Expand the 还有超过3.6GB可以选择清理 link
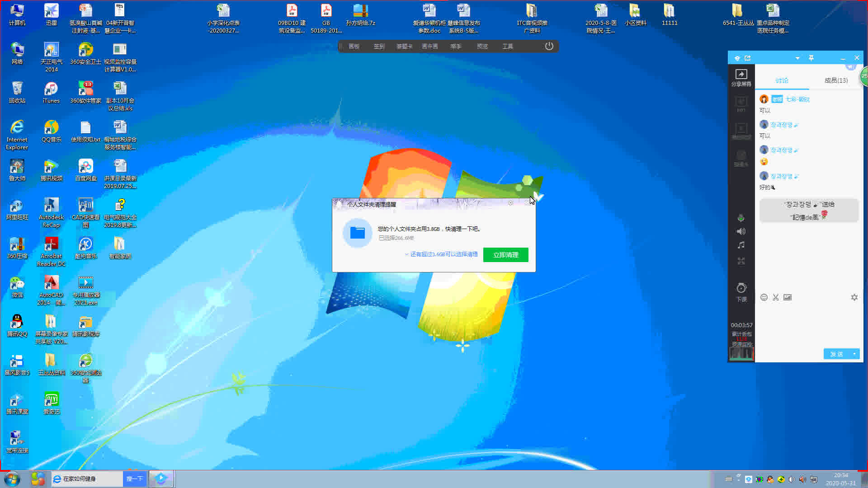Screen dimensions: 868x488 (x=441, y=254)
